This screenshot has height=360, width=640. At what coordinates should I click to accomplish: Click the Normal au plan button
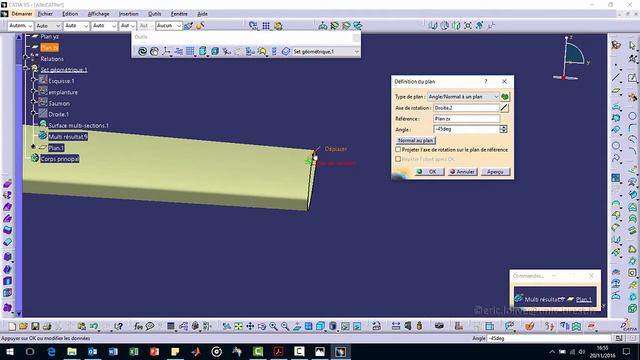(416, 140)
